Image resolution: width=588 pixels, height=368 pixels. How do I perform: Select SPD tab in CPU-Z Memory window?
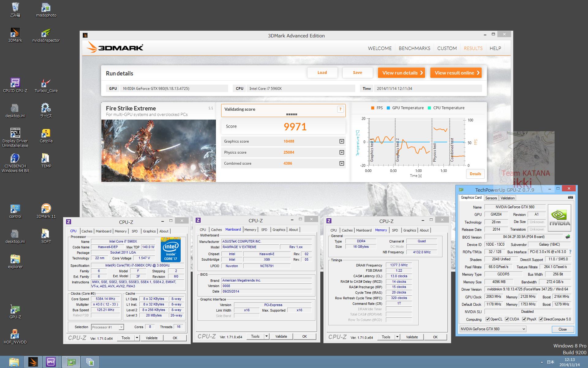(x=395, y=230)
